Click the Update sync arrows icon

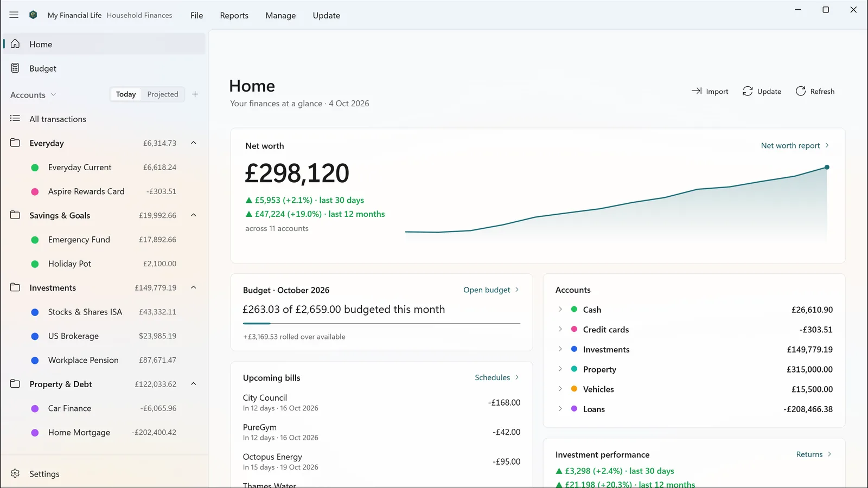coord(748,91)
